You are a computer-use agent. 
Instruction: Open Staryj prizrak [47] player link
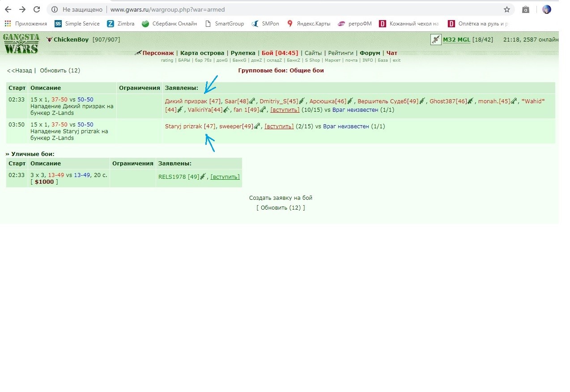pos(190,126)
